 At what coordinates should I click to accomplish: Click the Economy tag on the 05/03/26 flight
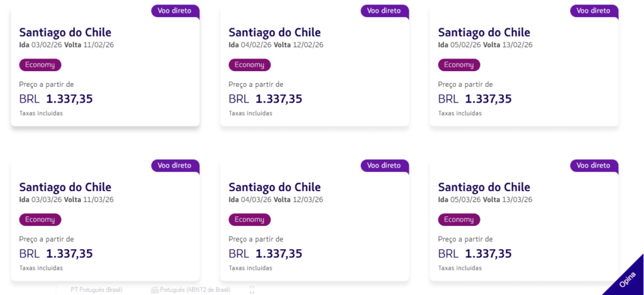coord(459,220)
